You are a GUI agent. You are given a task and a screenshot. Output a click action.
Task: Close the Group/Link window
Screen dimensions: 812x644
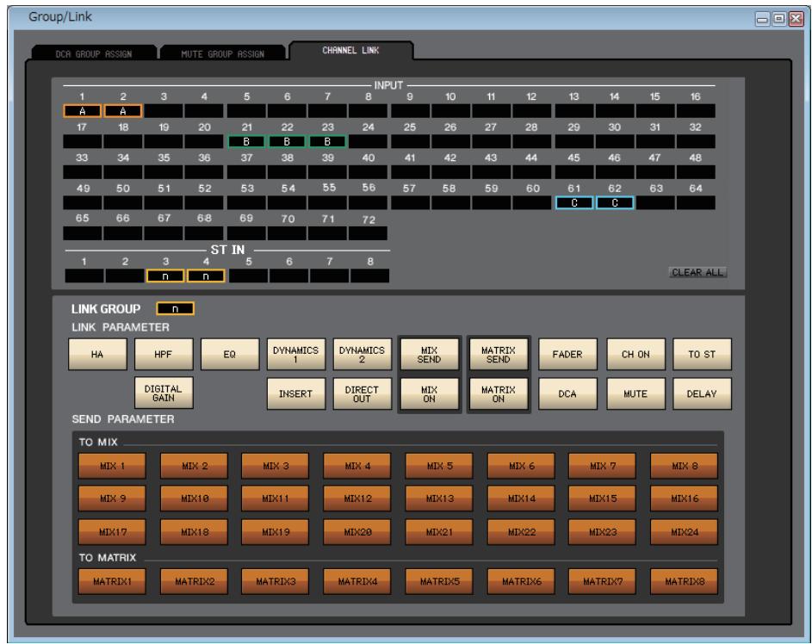(x=796, y=19)
